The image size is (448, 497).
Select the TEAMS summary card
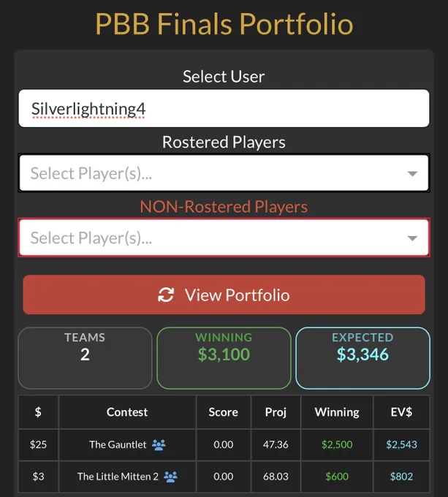coord(85,358)
